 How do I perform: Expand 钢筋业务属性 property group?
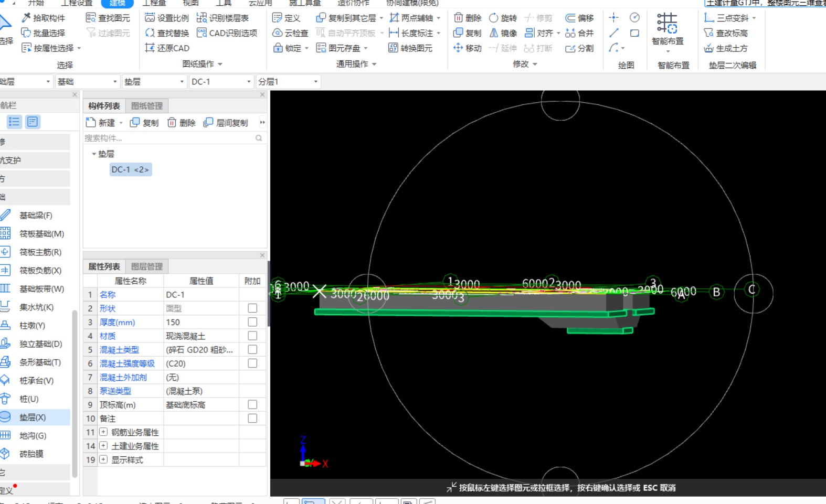coord(103,432)
